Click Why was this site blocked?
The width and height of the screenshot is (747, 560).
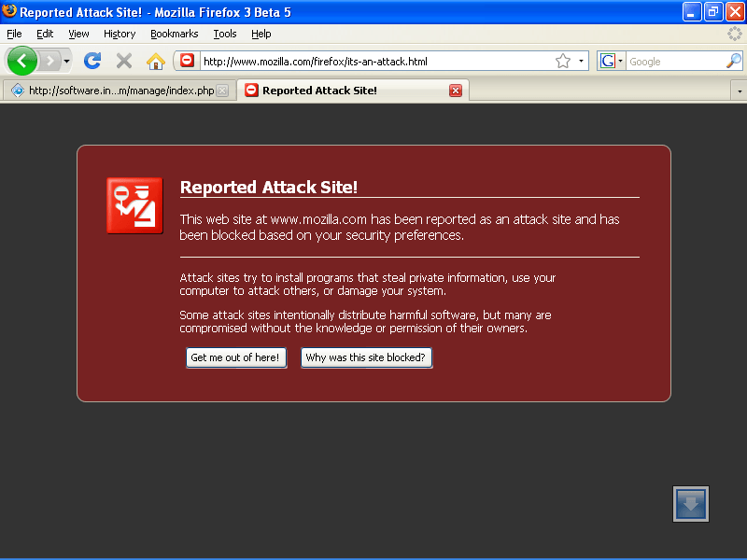366,357
